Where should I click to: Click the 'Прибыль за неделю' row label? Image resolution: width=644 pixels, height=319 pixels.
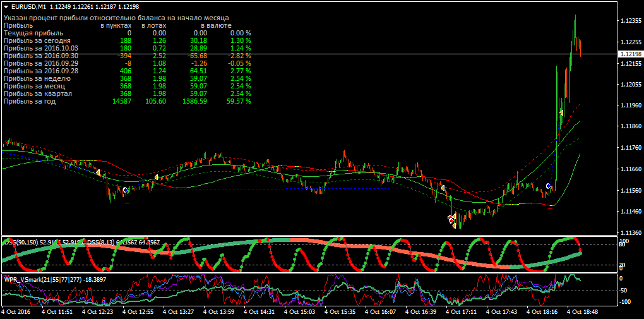pyautogui.click(x=37, y=78)
